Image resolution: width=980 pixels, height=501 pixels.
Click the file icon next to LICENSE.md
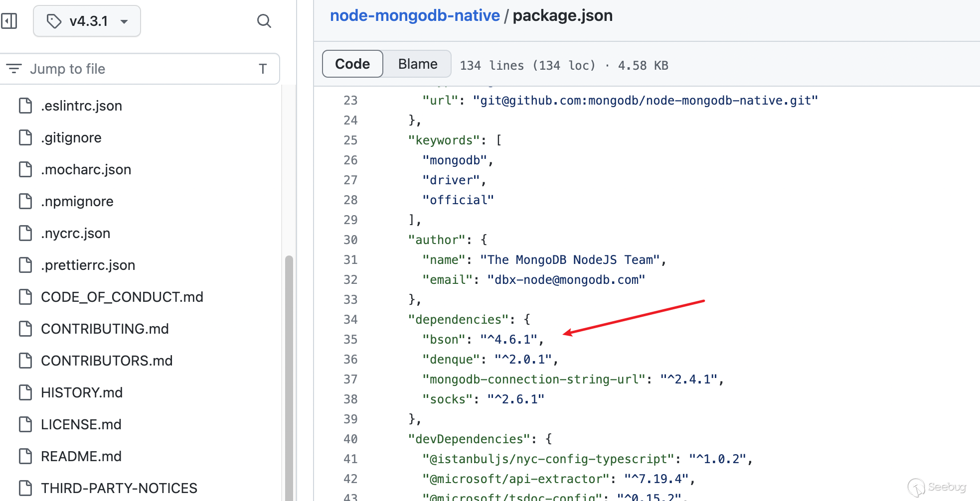point(25,424)
